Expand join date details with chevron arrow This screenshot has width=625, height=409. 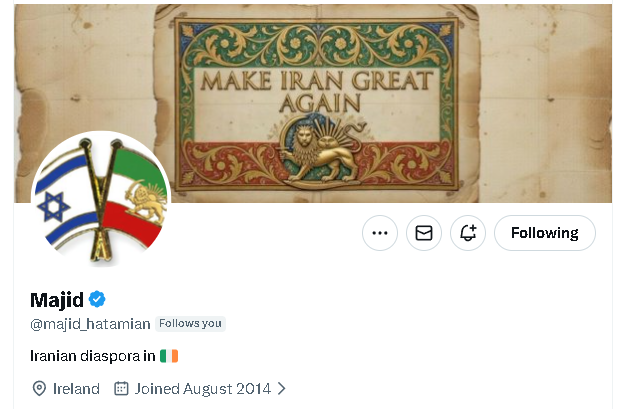click(281, 388)
